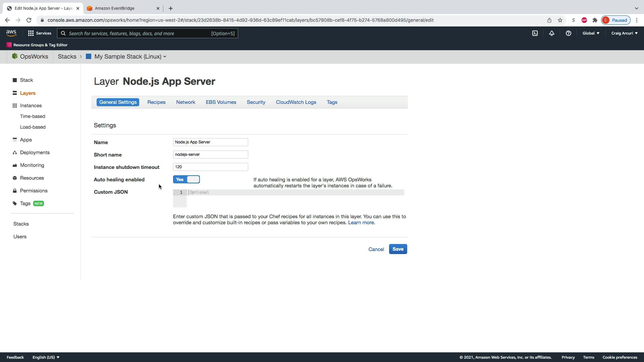Viewport: 644px width, 362px height.
Task: Click the notifications bell icon
Action: coord(551,33)
